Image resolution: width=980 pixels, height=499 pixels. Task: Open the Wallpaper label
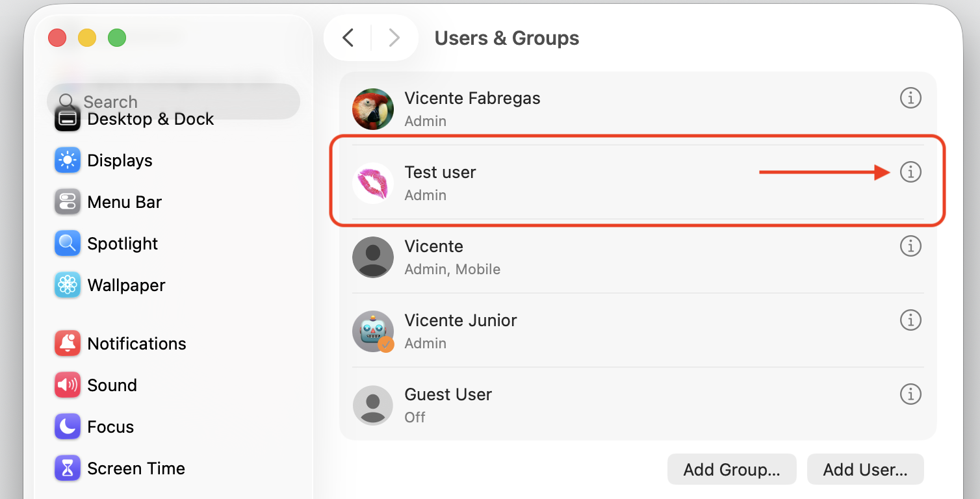pos(127,285)
